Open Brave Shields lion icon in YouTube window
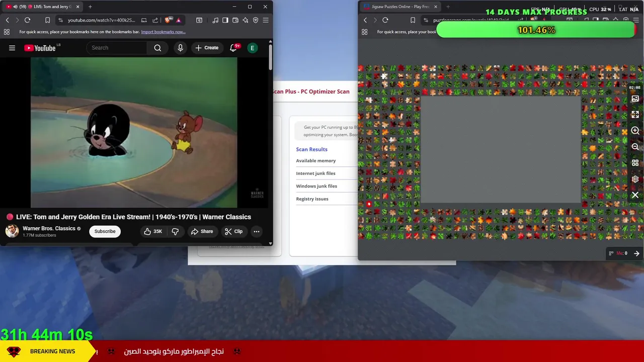 [x=168, y=20]
